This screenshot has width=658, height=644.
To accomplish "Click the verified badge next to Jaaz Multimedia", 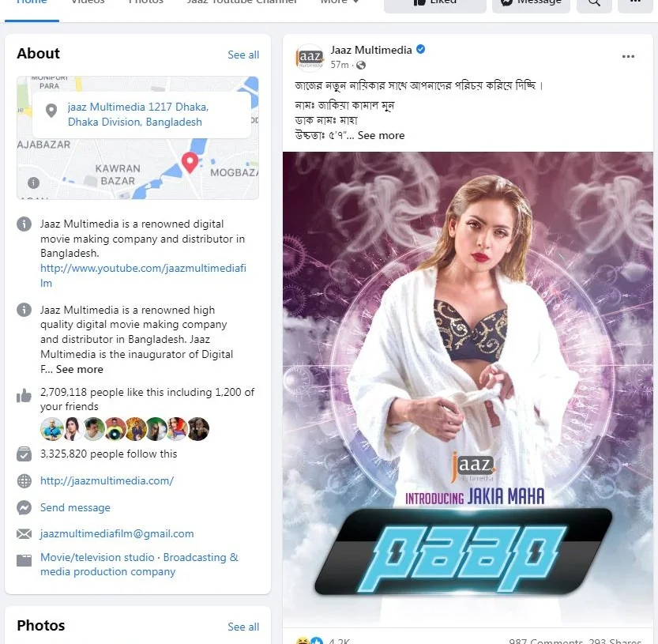I will (x=420, y=50).
